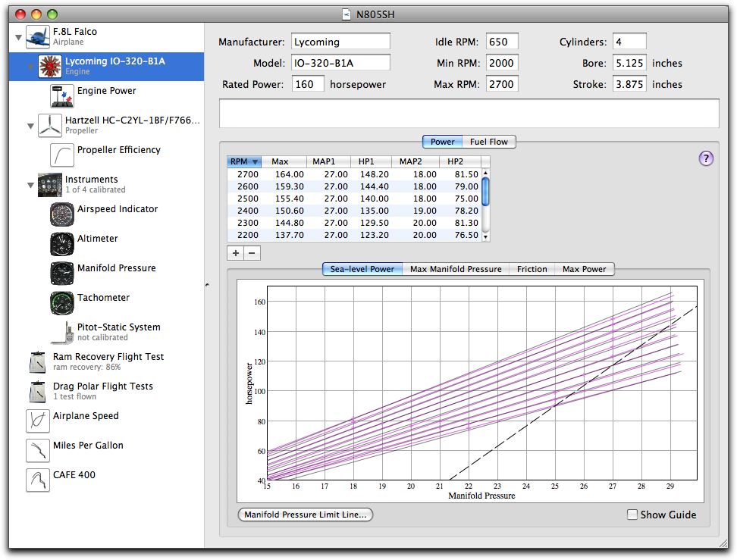737x560 pixels.
Task: Click the Bore field
Action: click(x=629, y=62)
